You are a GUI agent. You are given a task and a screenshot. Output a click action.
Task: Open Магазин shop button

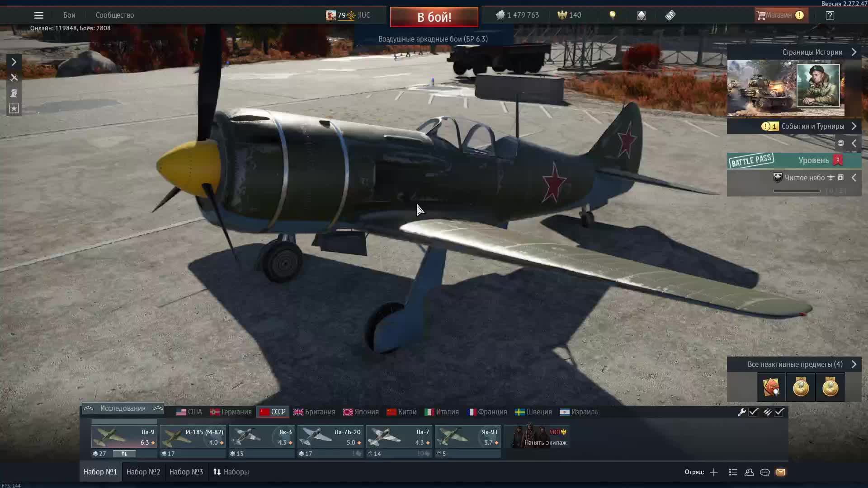[x=778, y=15]
